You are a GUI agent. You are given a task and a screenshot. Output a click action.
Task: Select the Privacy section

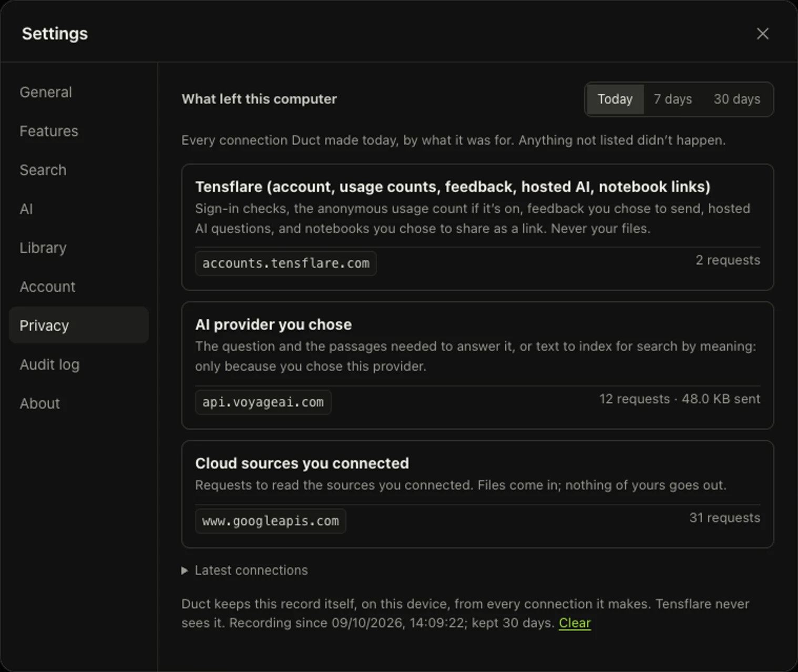point(79,325)
